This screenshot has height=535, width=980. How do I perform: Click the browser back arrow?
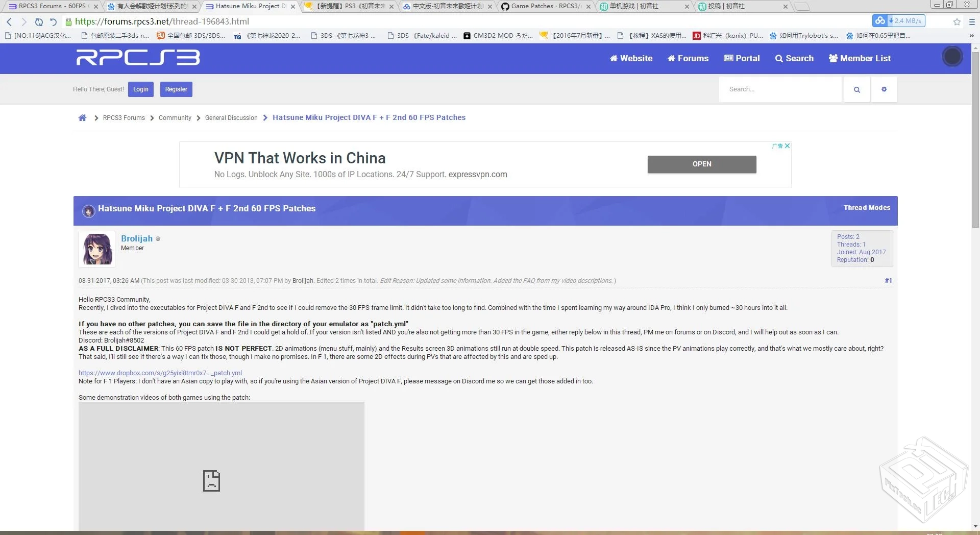click(9, 21)
